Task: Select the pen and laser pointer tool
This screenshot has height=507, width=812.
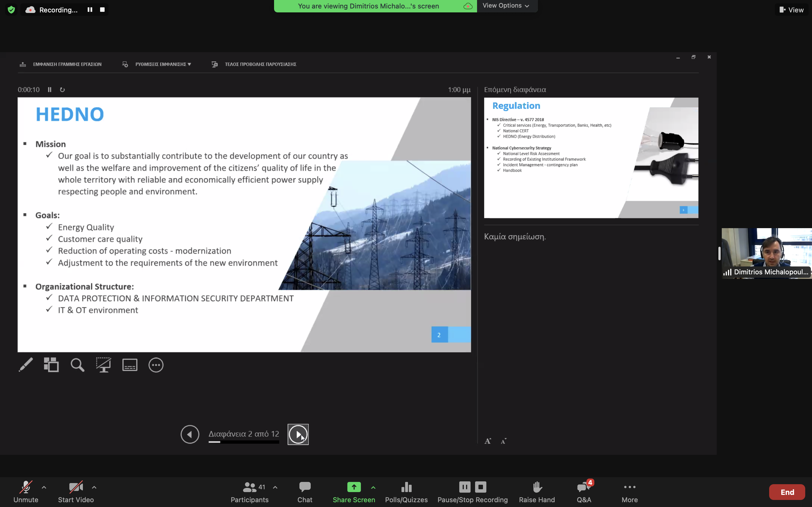Action: 26,365
